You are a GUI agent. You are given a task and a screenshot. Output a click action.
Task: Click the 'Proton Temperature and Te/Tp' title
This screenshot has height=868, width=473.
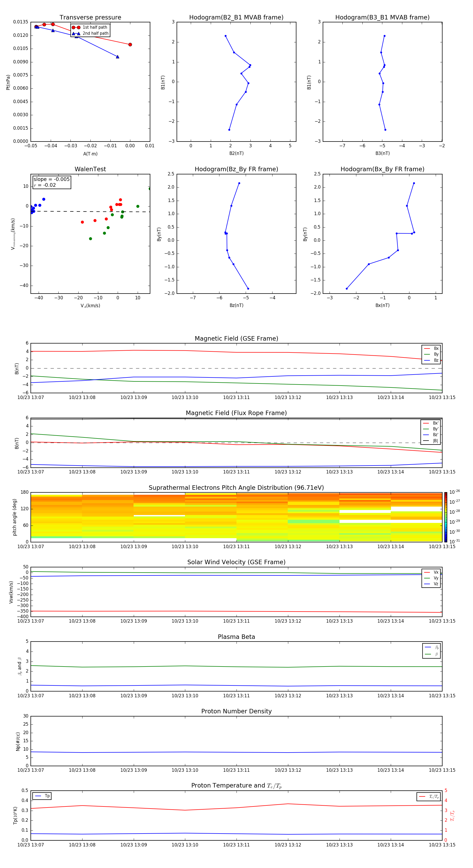(236, 786)
